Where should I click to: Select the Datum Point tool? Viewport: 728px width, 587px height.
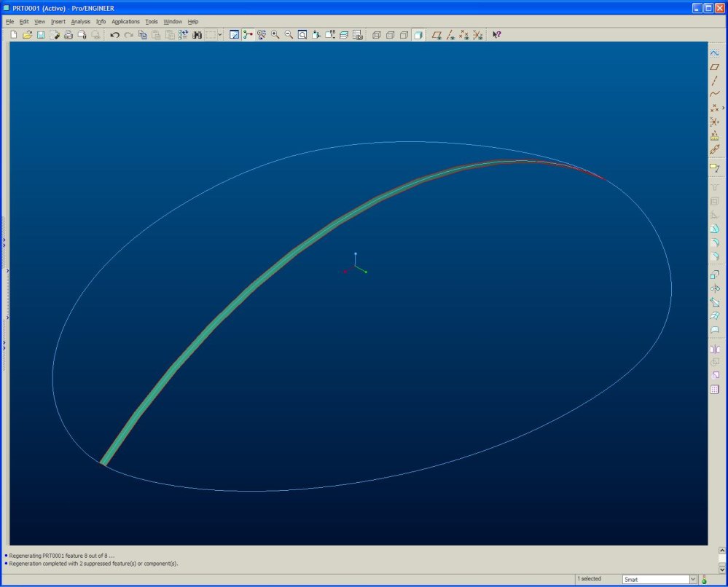(715, 108)
